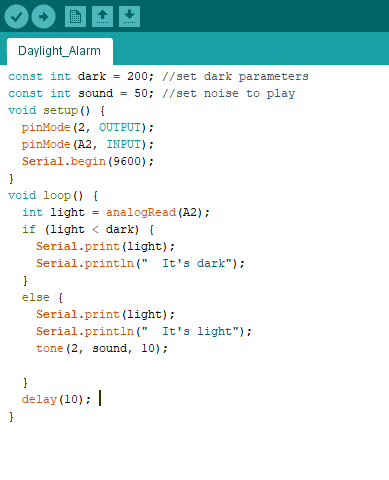Click the Verify checkmark icon

coord(16,16)
